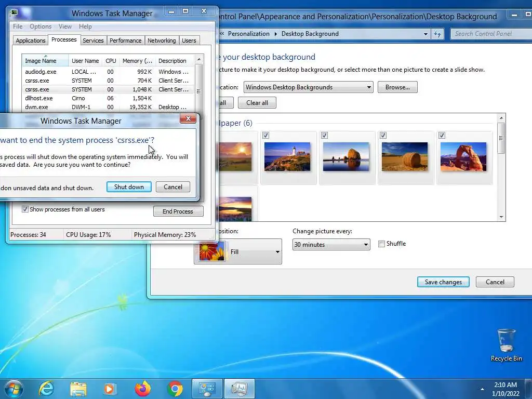
Task: Switch to the Users tab
Action: click(x=189, y=41)
